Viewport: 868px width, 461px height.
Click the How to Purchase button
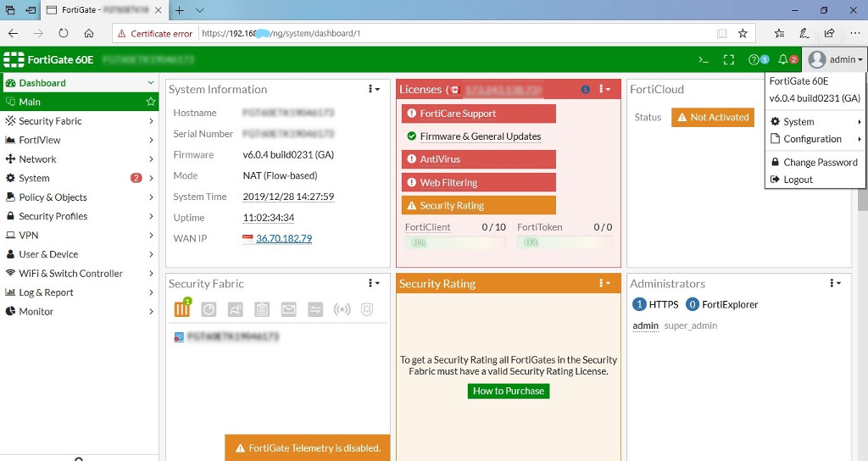509,392
